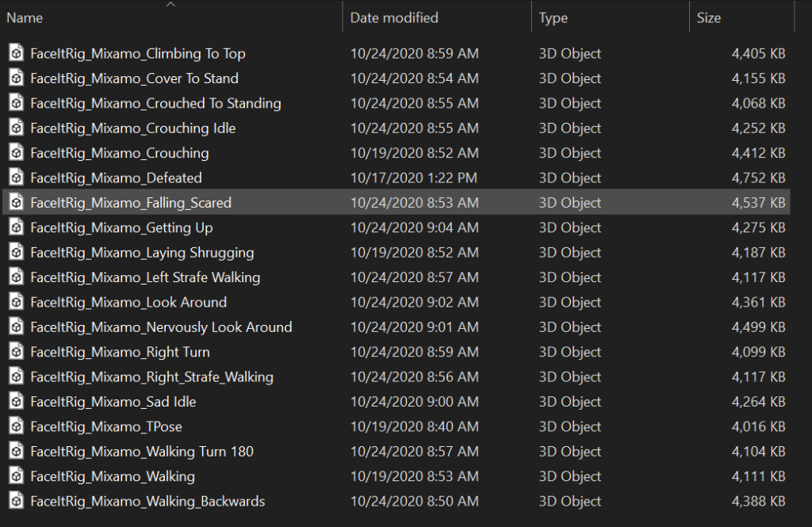Viewport: 812px width, 527px height.
Task: Click the icon next to FaceItRig_Mixamo_TPose
Action: pos(16,426)
